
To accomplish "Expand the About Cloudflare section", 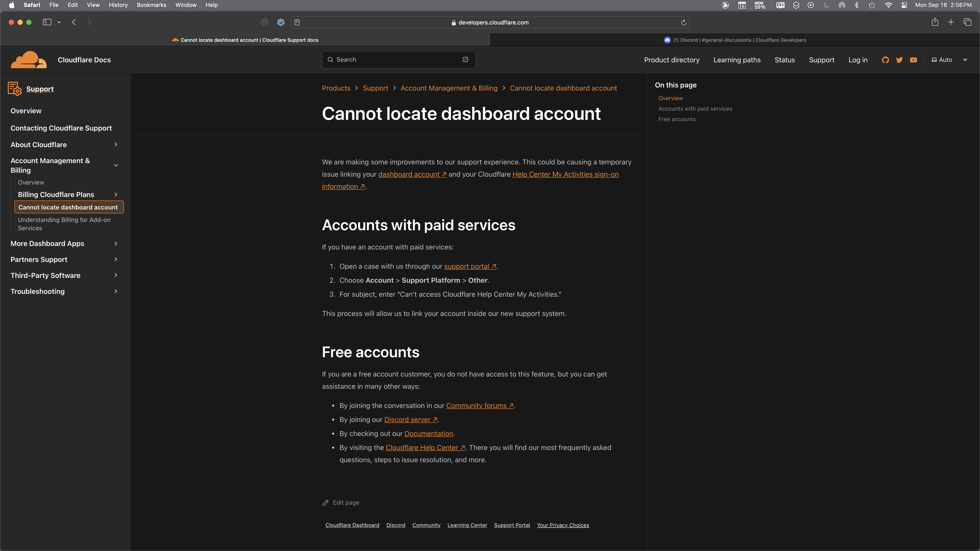I will tap(116, 145).
